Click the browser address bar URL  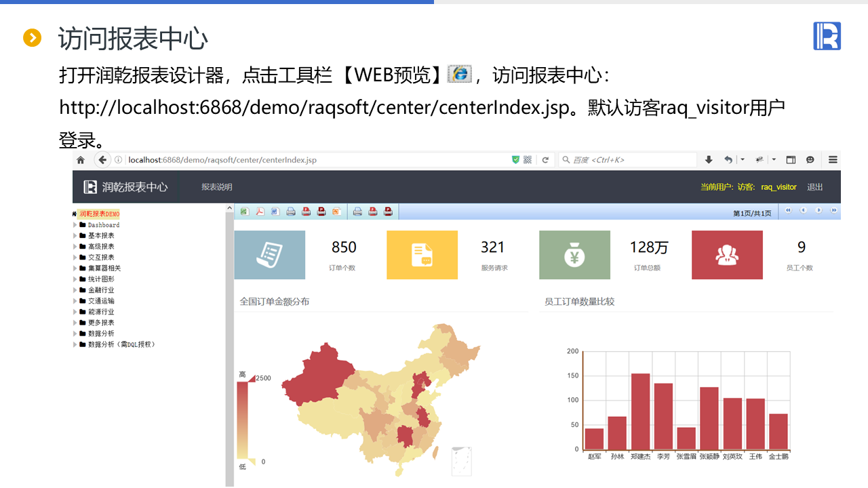coord(222,160)
